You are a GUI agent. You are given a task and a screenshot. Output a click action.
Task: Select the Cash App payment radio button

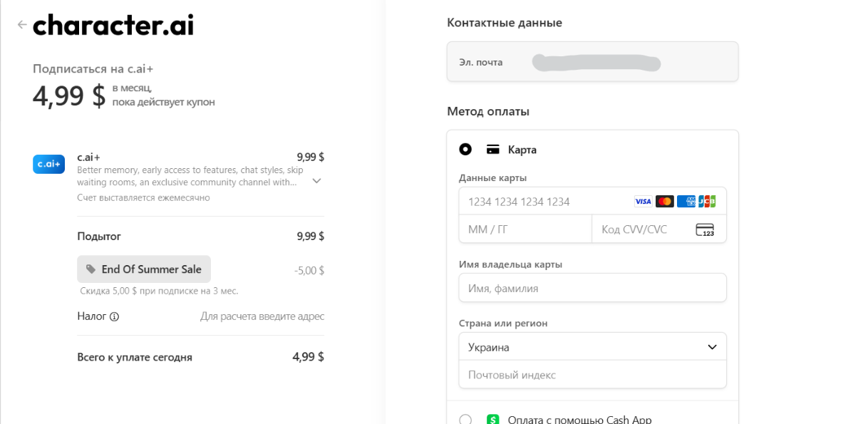point(465,420)
